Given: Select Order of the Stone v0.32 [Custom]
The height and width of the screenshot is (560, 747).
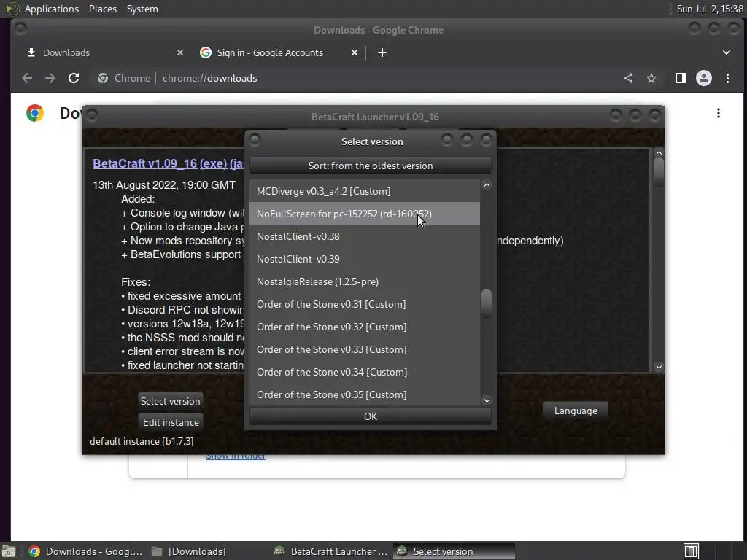Looking at the screenshot, I should (x=365, y=327).
